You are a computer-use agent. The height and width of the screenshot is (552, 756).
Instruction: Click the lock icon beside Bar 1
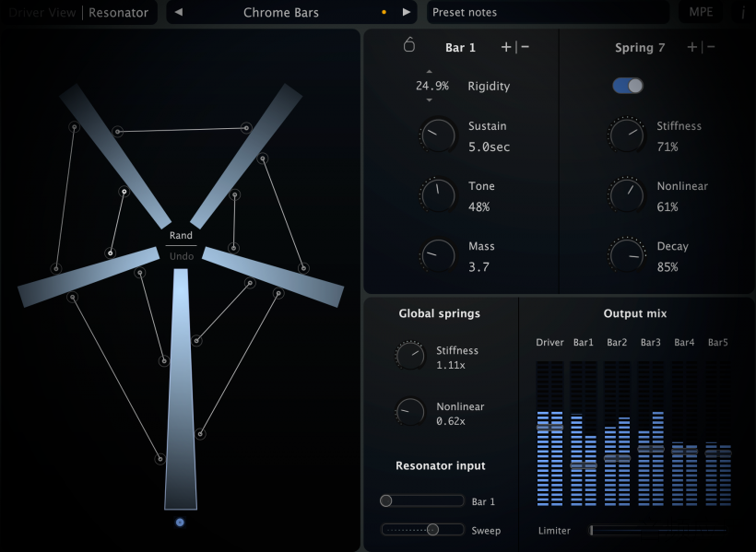point(408,45)
